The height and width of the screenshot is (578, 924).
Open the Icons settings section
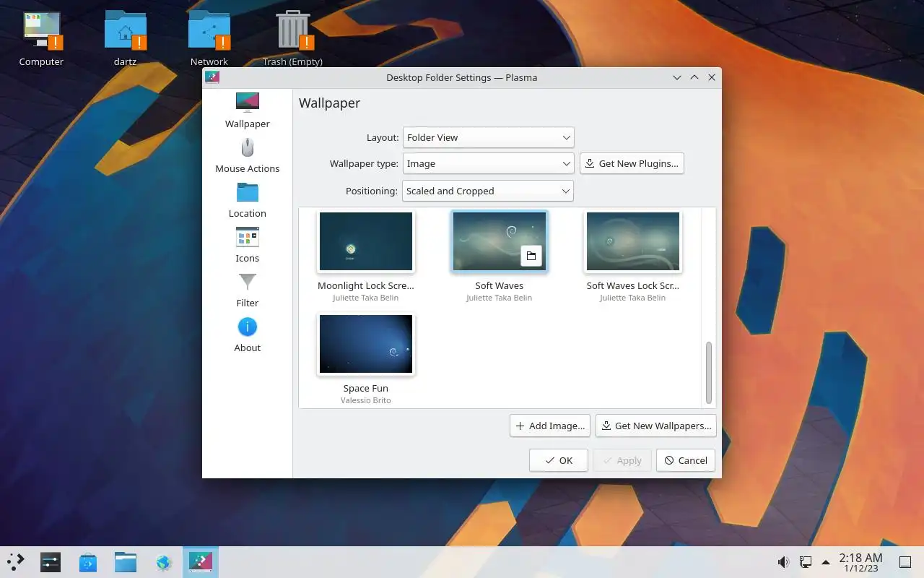coord(247,245)
